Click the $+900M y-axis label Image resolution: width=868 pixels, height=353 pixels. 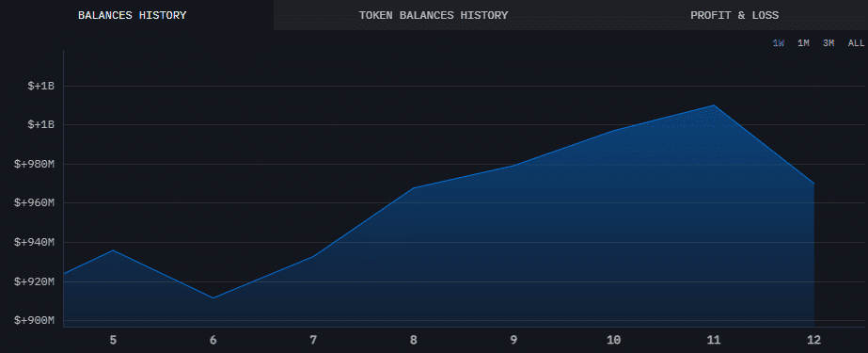[34, 320]
